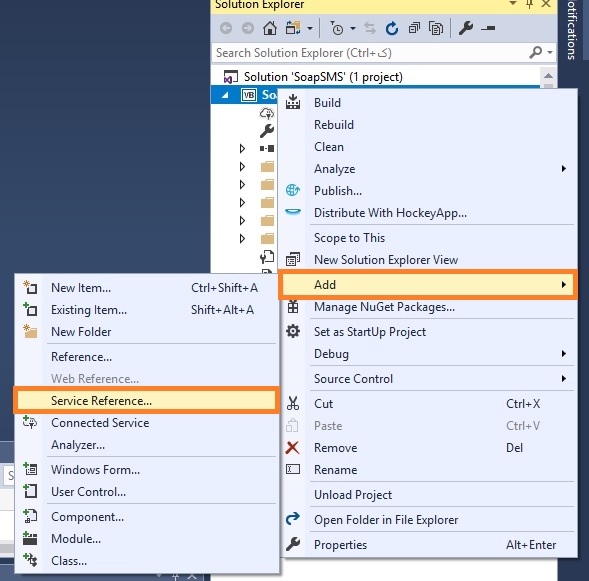Screen dimensions: 589x581
Task: Click the Preview Selected Items toolbar icon
Action: pos(488,28)
